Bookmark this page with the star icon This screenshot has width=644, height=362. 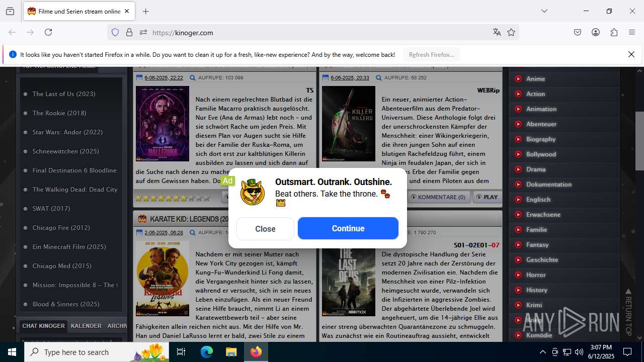click(511, 32)
